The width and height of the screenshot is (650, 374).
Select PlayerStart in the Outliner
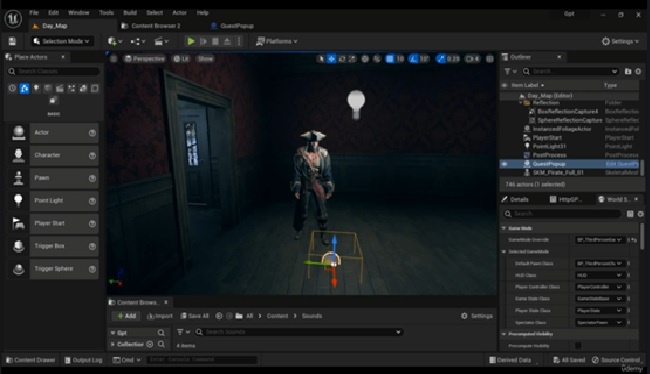coord(547,138)
